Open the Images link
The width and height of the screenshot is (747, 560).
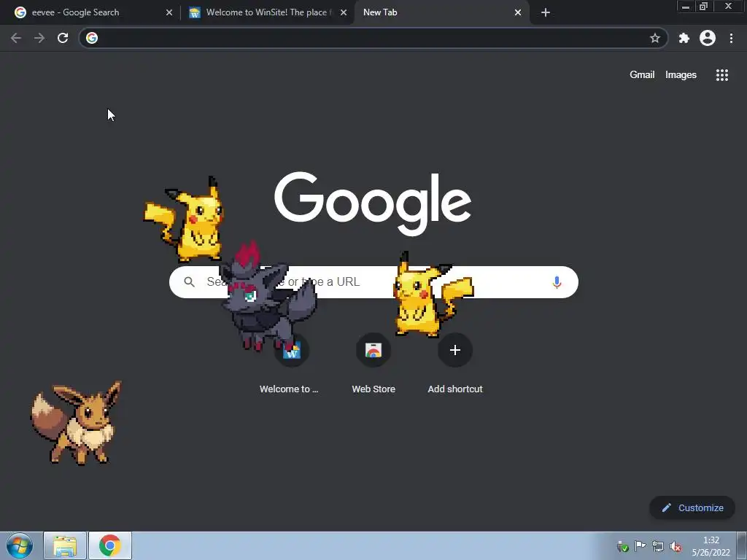(x=681, y=75)
